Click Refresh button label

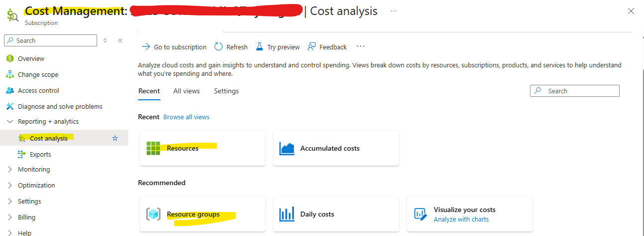[237, 47]
